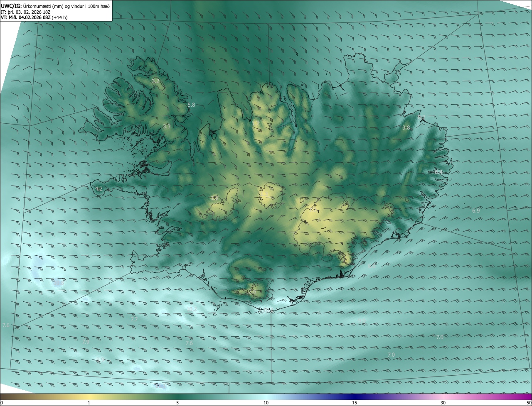Screen dimensions: 532x406
Task: Click the '5.8' precipitation value label
Action: click(x=191, y=105)
